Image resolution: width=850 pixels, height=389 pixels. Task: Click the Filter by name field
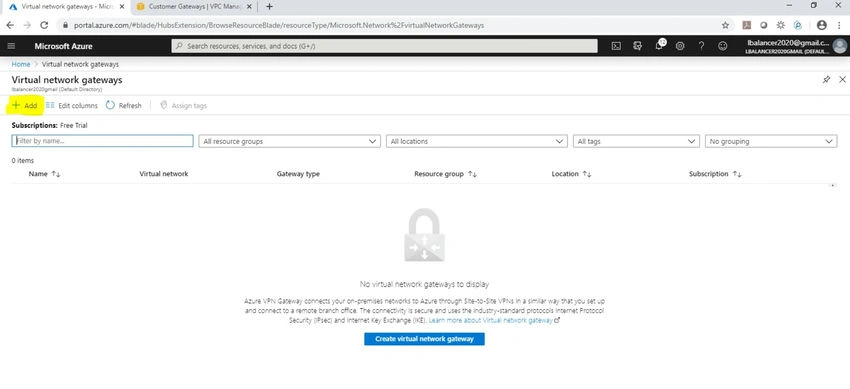(102, 141)
